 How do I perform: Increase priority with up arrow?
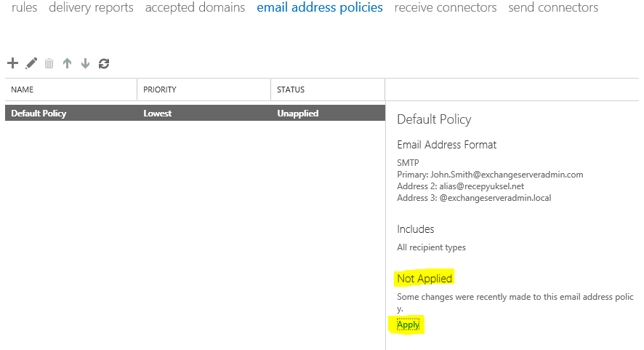point(67,63)
